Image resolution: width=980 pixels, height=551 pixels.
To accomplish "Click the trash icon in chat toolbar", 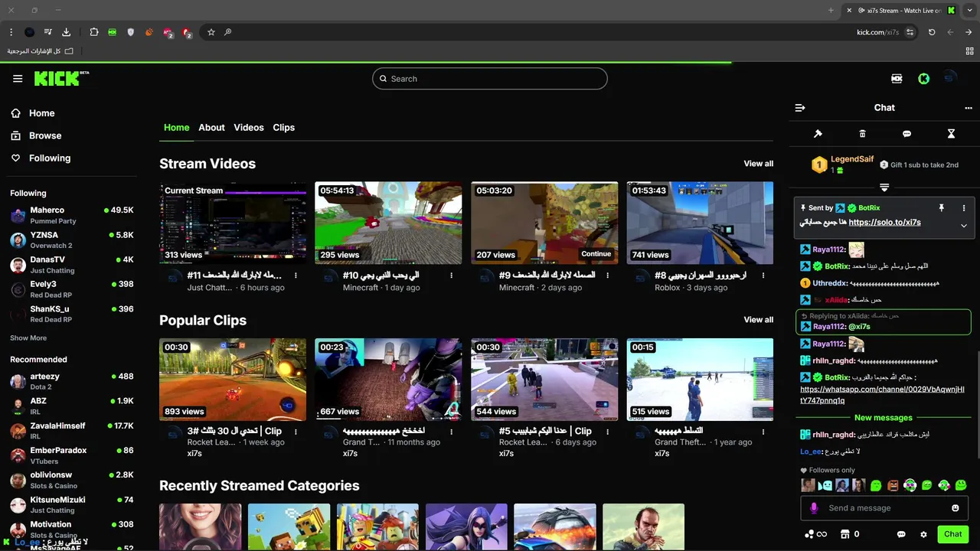I will [862, 134].
